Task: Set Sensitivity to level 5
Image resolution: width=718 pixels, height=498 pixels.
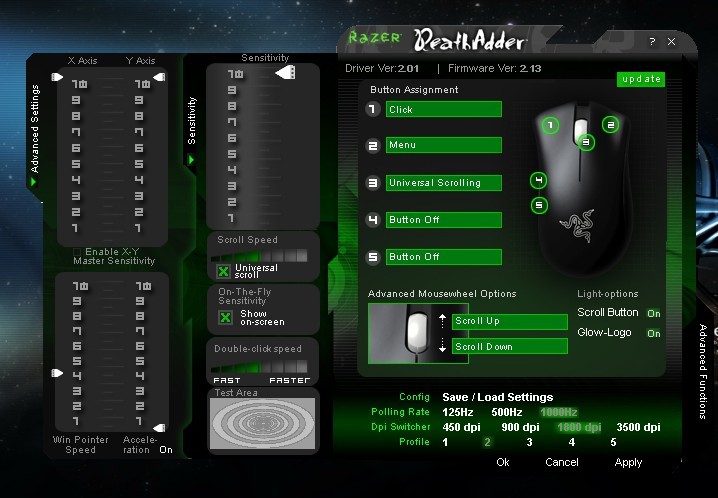Action: click(x=232, y=154)
